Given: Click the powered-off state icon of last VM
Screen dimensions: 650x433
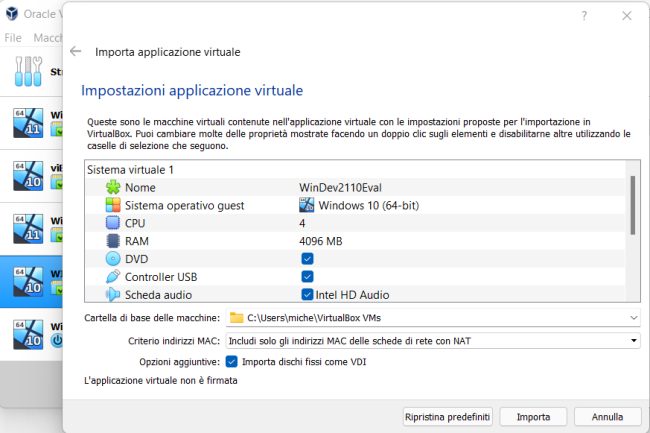Looking at the screenshot, I should tap(57, 340).
